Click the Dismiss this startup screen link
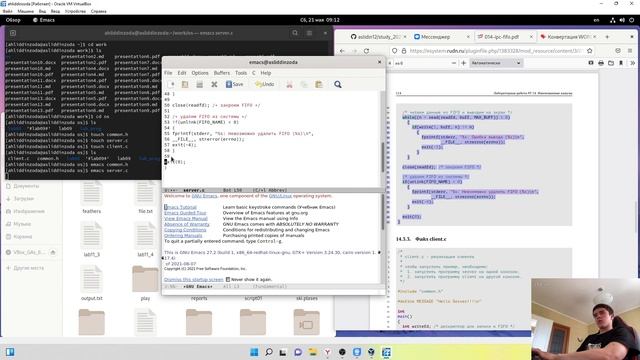Image resolution: width=640 pixels, height=360 pixels. click(193, 280)
